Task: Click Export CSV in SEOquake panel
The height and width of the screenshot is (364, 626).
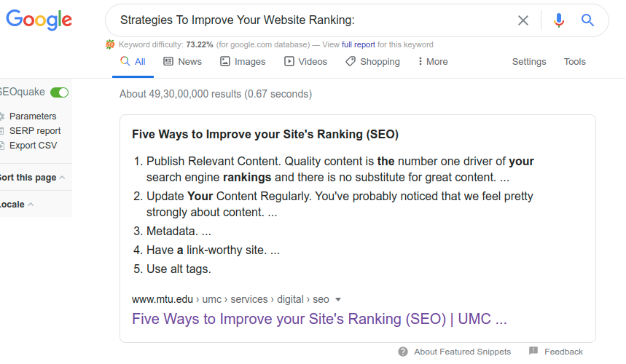Action: pyautogui.click(x=33, y=146)
